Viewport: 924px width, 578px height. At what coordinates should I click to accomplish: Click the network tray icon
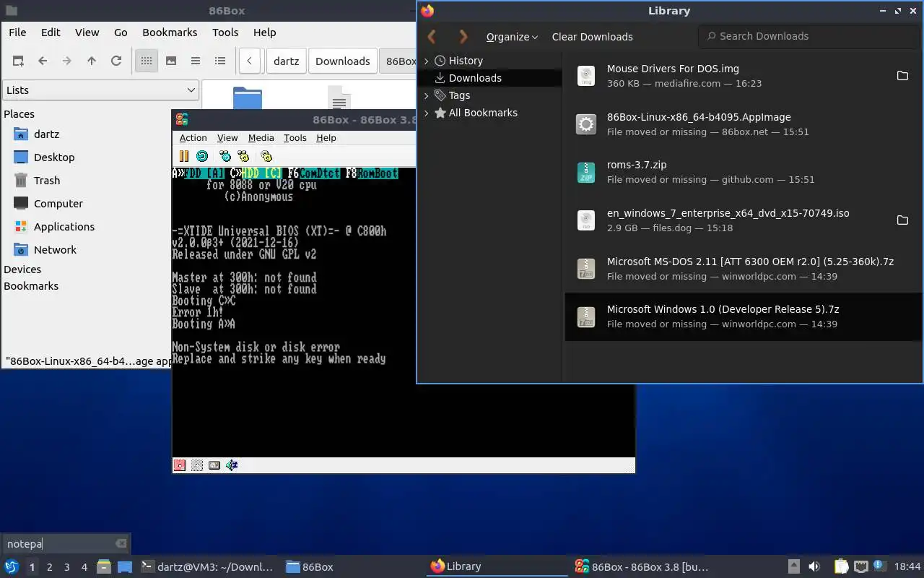click(x=860, y=566)
